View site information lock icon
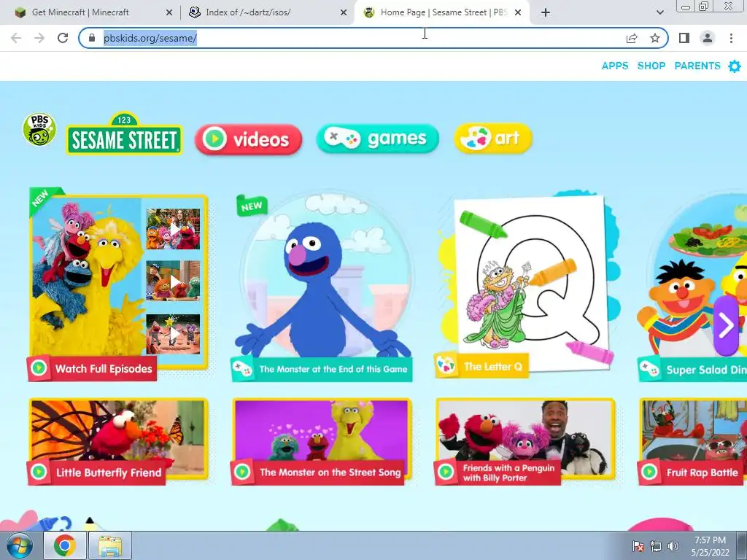The height and width of the screenshot is (560, 747). 92,38
